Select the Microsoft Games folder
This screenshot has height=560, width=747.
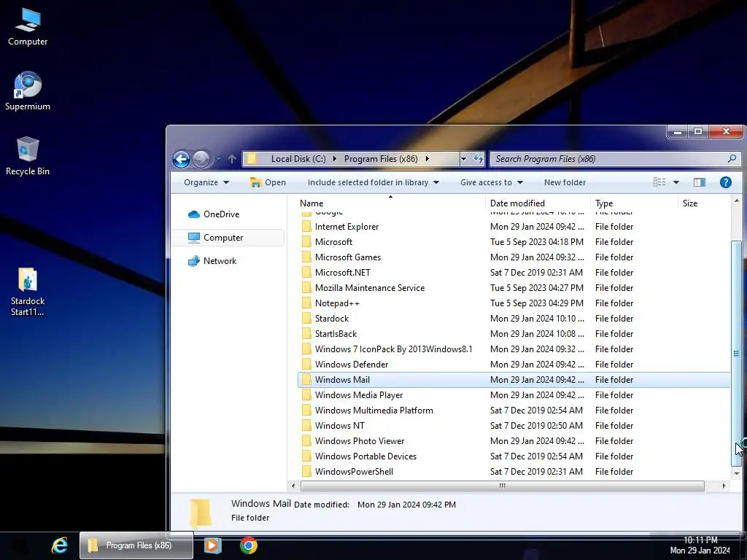pos(514,257)
